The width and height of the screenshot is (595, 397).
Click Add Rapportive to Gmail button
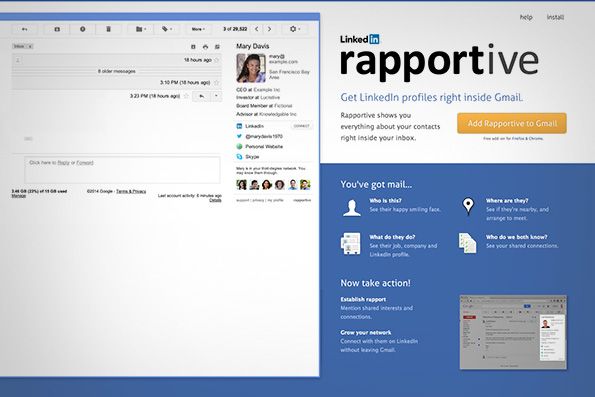tap(512, 123)
